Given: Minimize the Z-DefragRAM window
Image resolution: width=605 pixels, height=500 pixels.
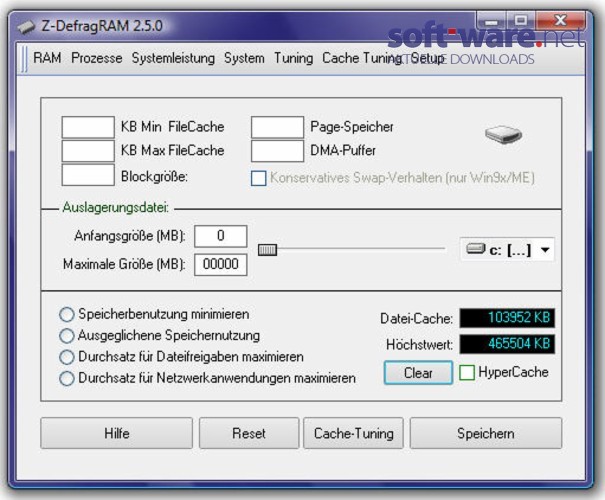Looking at the screenshot, I should click(491, 21).
